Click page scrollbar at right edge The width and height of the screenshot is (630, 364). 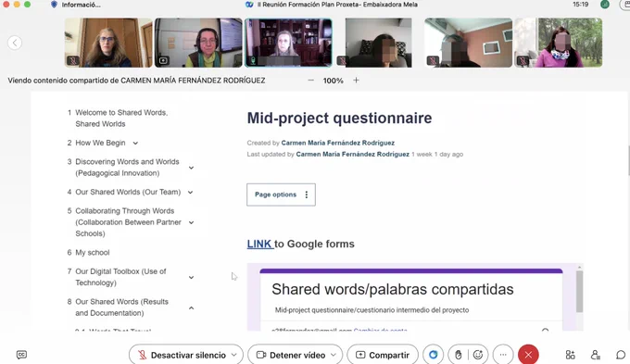[629, 161]
